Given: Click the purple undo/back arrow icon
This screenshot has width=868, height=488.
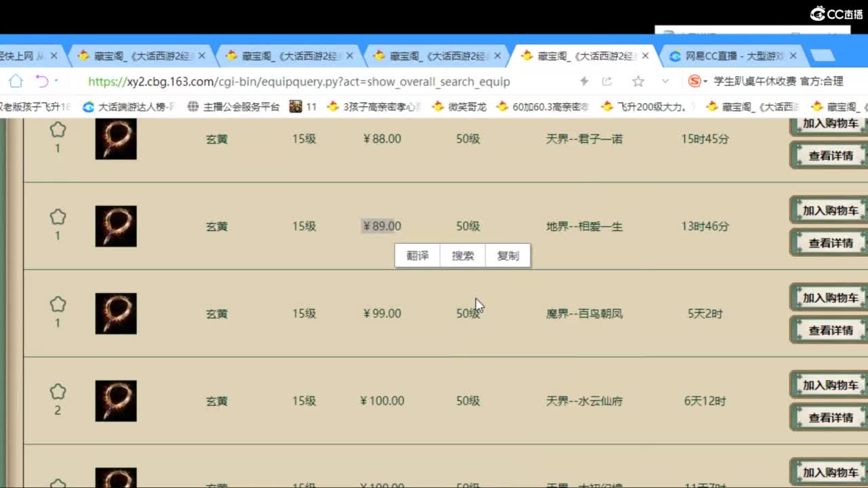Looking at the screenshot, I should click(42, 81).
